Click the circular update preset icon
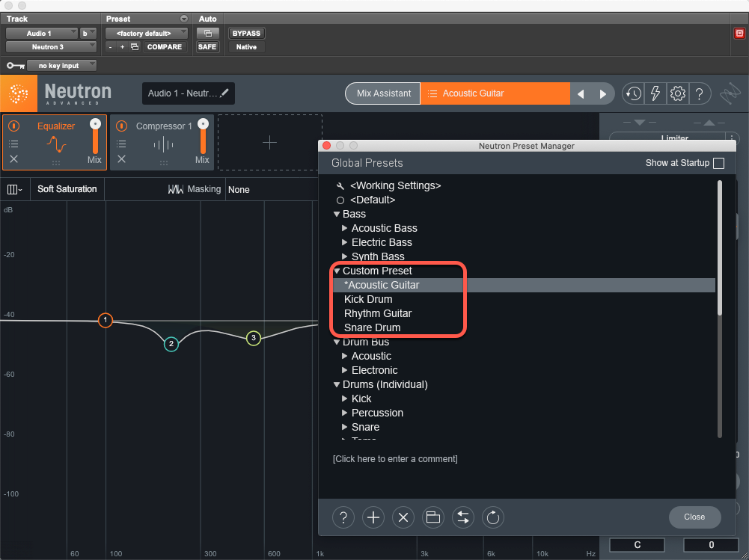The width and height of the screenshot is (749, 560). tap(493, 517)
